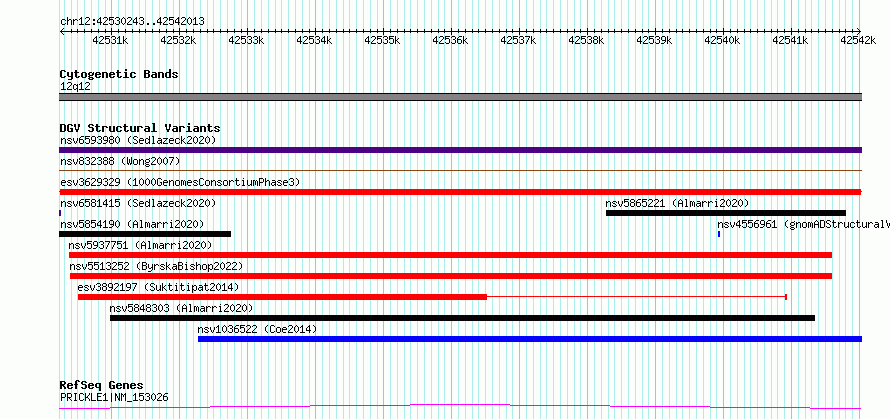Image resolution: width=890 pixels, height=419 pixels.
Task: Click the thin red esv3892197 tail line
Action: pyautogui.click(x=636, y=297)
